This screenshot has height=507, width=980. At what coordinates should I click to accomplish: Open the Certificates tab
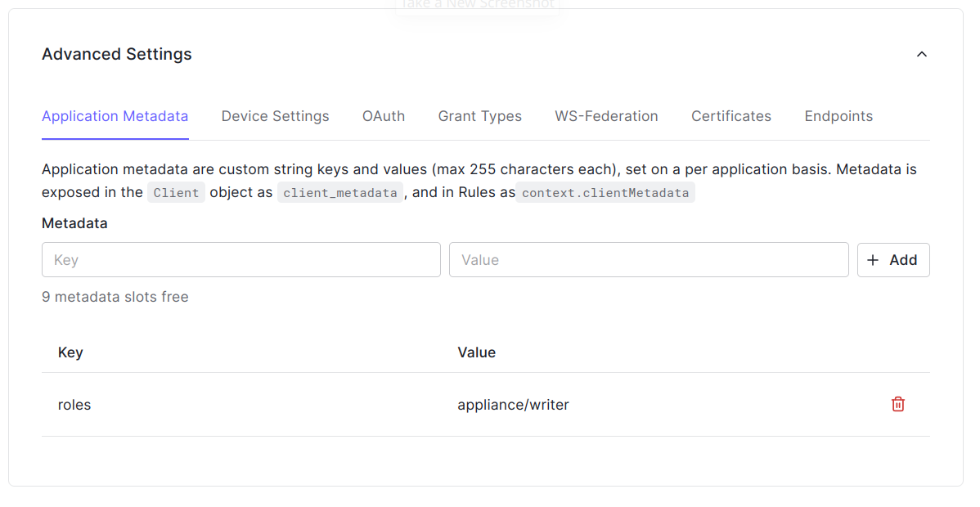[x=731, y=116]
